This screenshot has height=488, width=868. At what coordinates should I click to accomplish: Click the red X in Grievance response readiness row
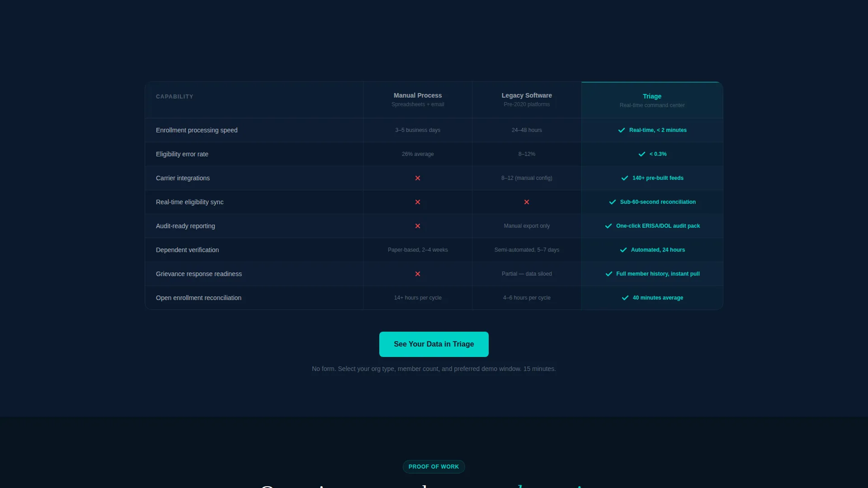tap(418, 274)
